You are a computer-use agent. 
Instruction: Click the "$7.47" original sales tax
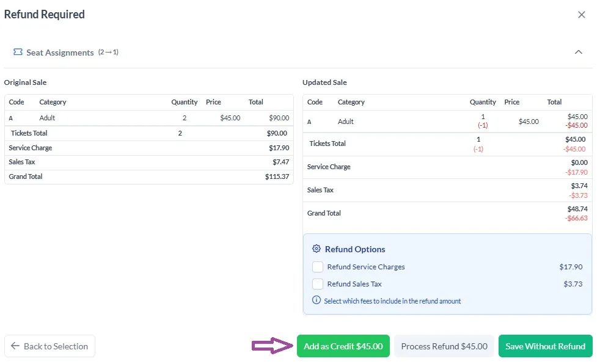pos(281,162)
